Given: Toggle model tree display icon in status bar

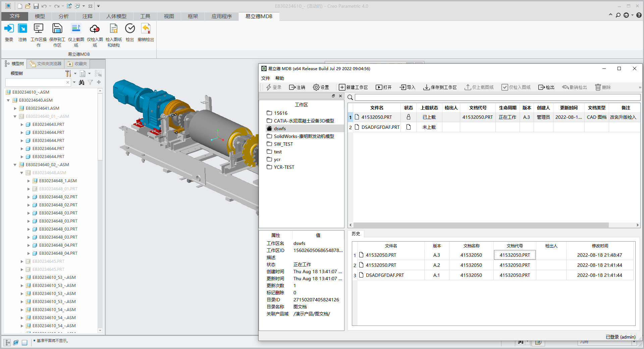Looking at the screenshot, I should (x=7, y=343).
